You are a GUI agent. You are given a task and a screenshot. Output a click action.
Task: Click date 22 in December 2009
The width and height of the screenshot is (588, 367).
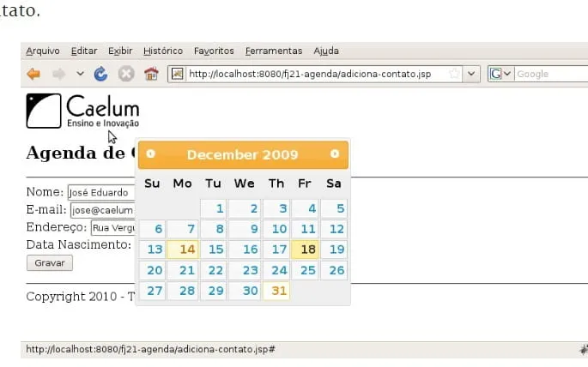pos(214,270)
